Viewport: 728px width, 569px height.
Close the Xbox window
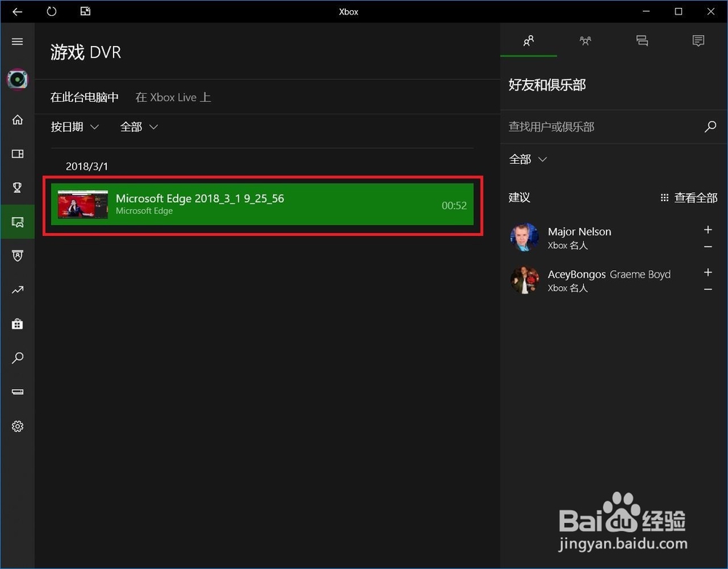click(x=711, y=12)
